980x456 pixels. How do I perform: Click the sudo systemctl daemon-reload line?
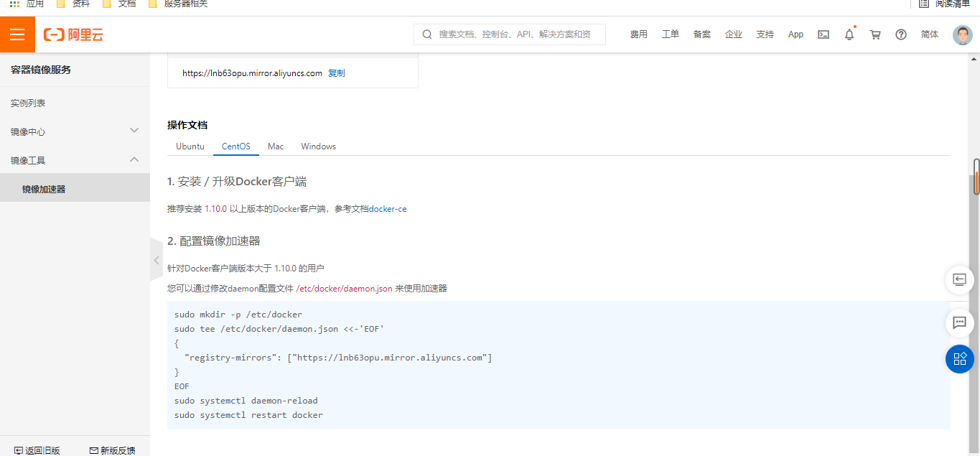[246, 401]
